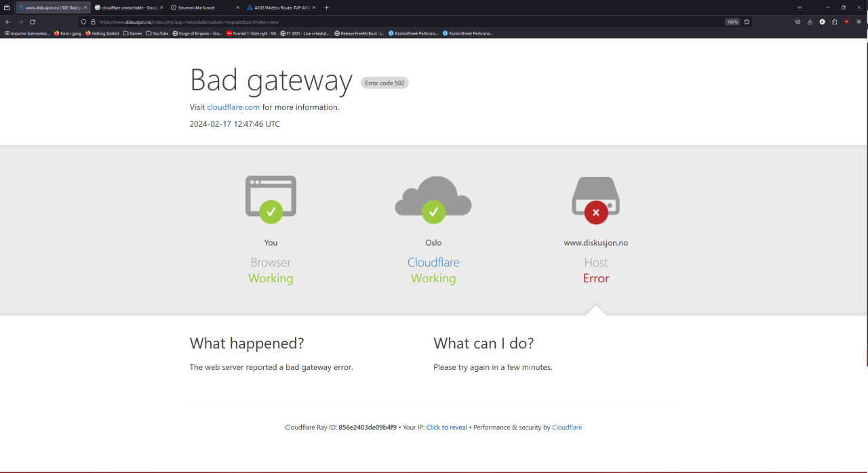Switch to Serveren ikke funnet tab
Viewport: 868px width, 473px height.
(x=205, y=7)
